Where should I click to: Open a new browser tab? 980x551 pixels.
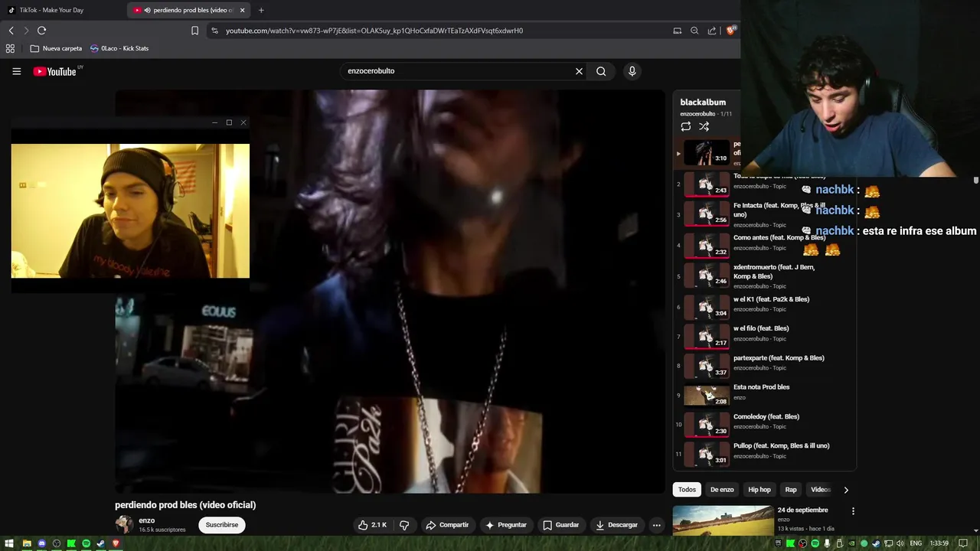pyautogui.click(x=261, y=10)
